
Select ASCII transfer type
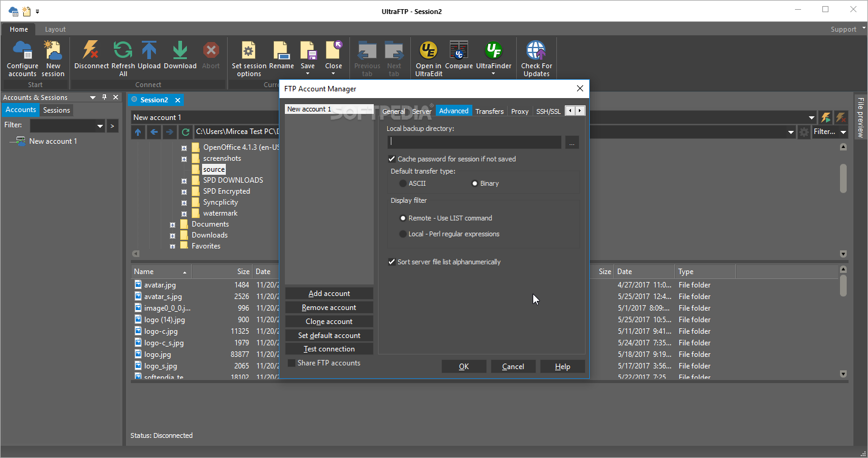click(x=403, y=183)
